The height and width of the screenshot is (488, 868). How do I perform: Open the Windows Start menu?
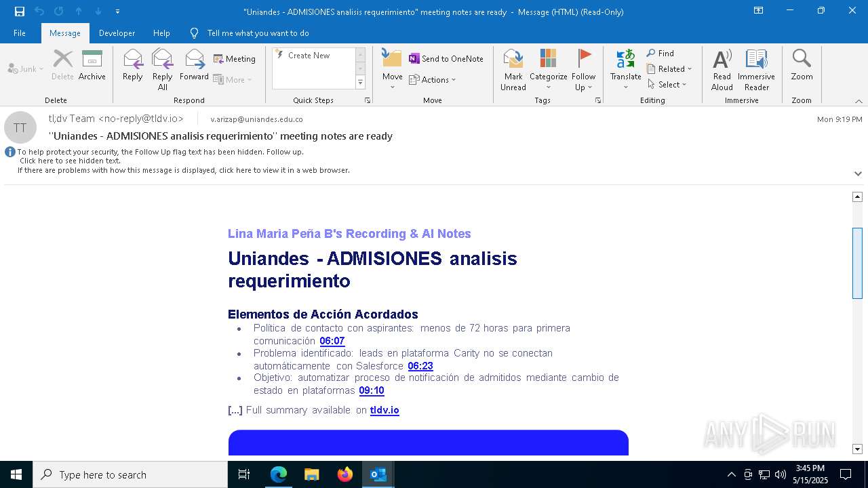[16, 474]
